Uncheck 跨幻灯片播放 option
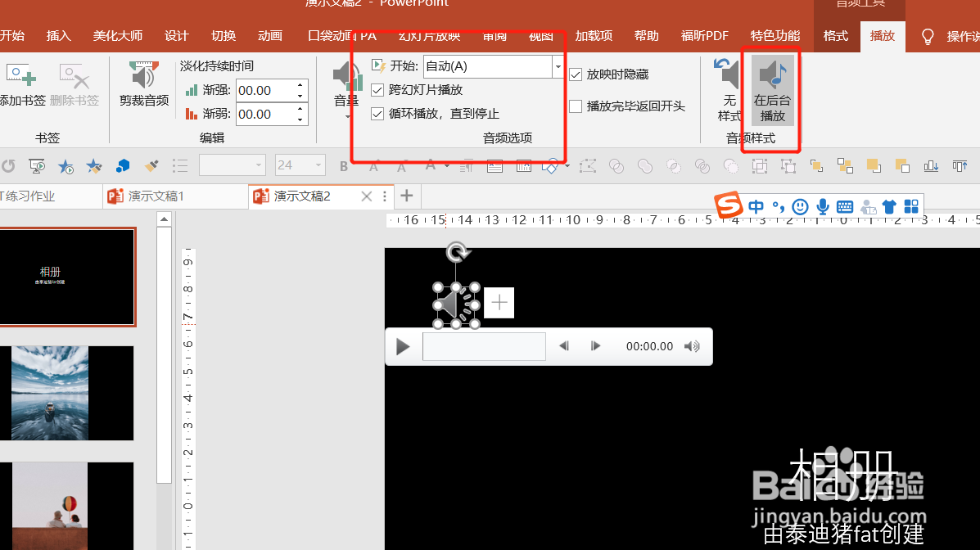The width and height of the screenshot is (980, 550). 377,91
